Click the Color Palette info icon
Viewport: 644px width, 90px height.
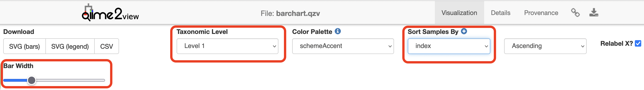338,31
